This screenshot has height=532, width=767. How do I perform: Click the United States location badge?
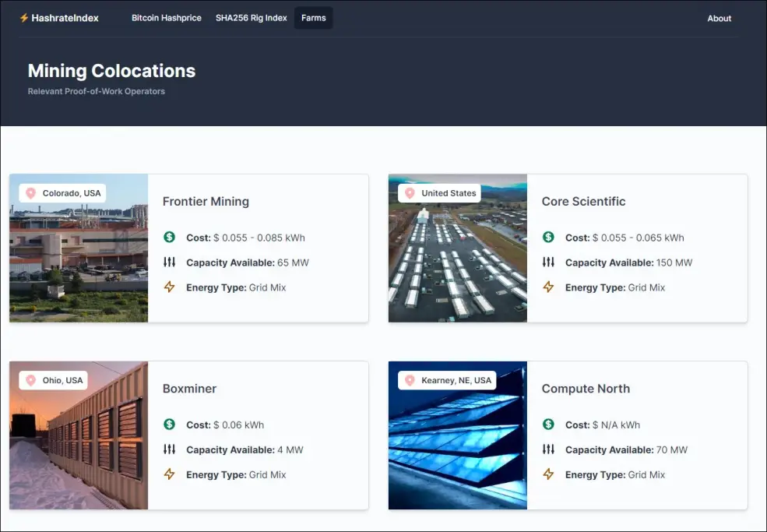tap(439, 193)
